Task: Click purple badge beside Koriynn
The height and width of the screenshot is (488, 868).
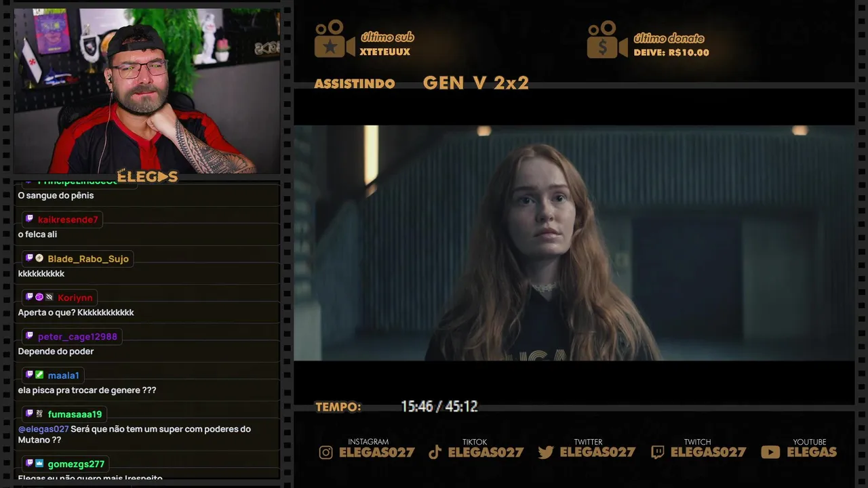Action: pyautogui.click(x=39, y=297)
